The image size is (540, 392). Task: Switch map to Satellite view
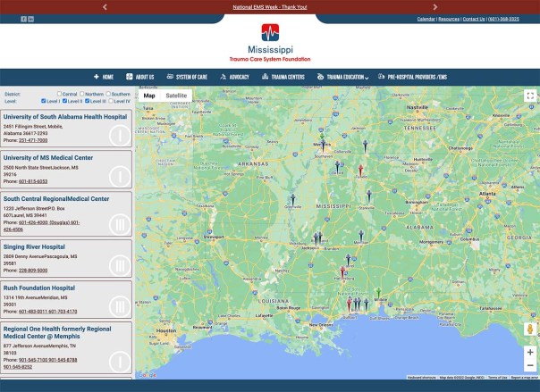(x=176, y=96)
